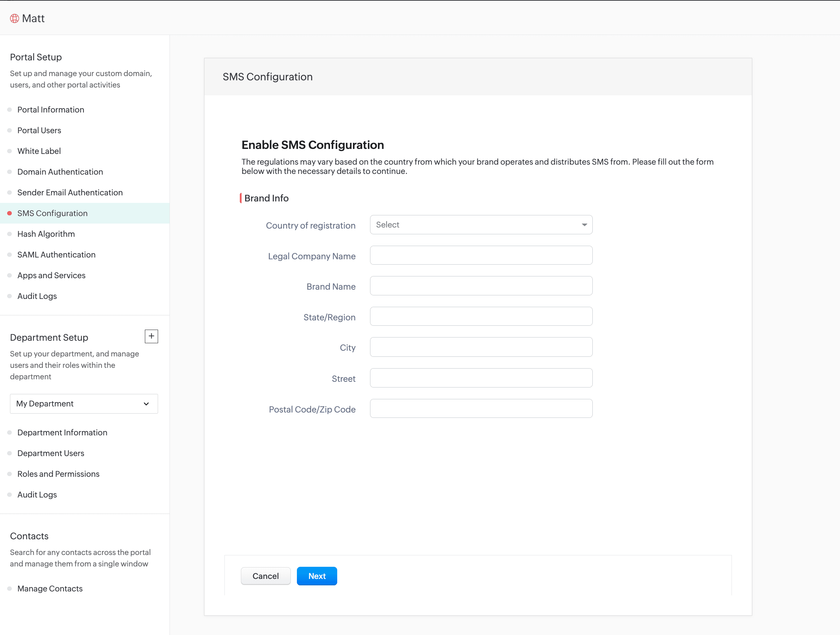Open Manage Contacts link
840x635 pixels.
coord(50,589)
